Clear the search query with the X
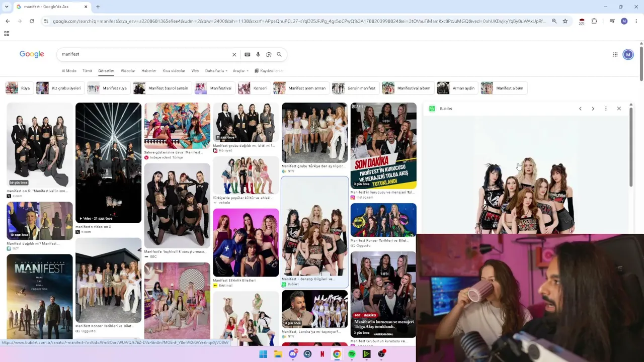The image size is (644, 362). coord(234,54)
